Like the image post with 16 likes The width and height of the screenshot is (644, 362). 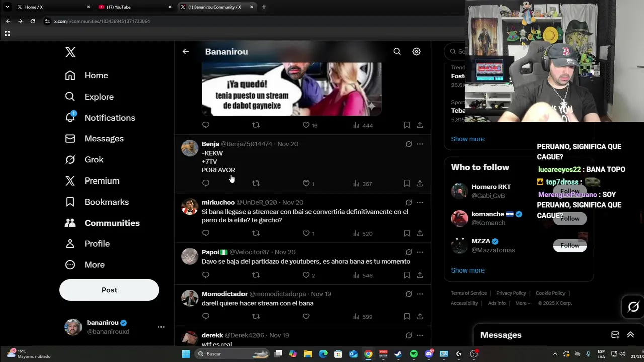[x=306, y=125]
